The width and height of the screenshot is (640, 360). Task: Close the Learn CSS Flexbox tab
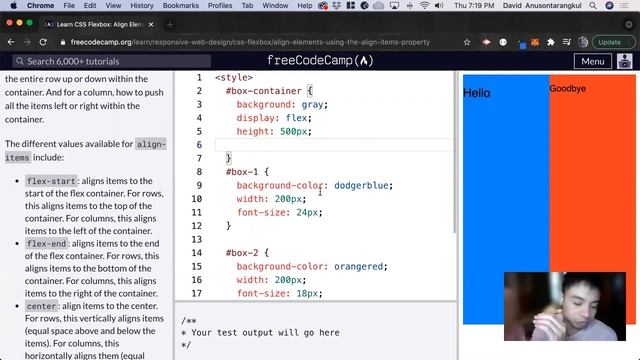click(x=151, y=24)
